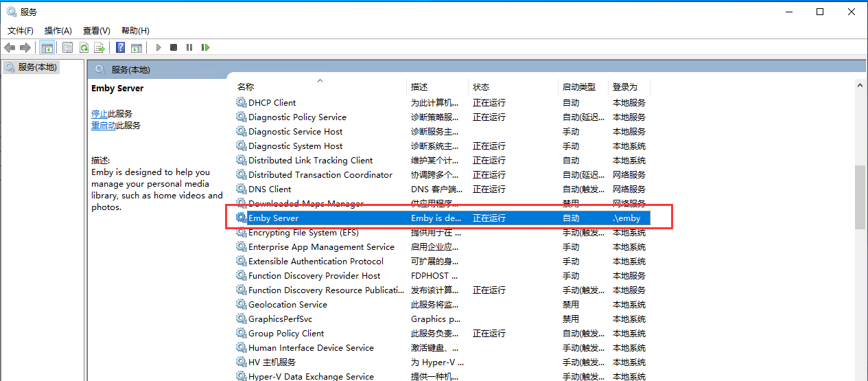This screenshot has width=868, height=381.
Task: Open the 操作(A) menu
Action: (x=58, y=31)
